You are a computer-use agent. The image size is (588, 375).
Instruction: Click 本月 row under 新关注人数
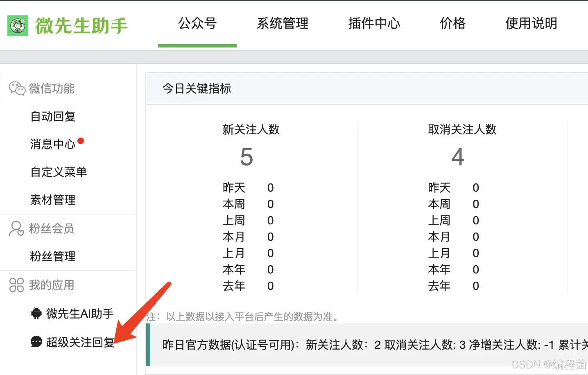click(x=248, y=237)
